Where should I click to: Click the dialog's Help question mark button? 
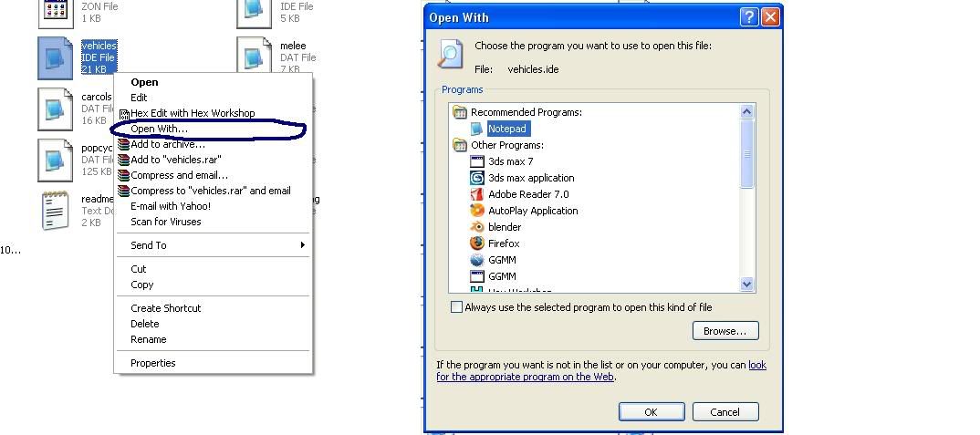pos(748,17)
